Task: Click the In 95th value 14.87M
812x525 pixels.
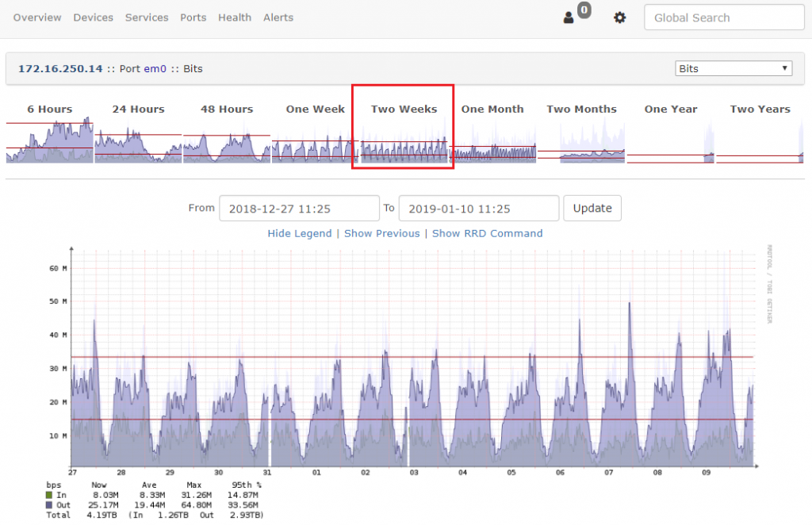Action: (x=243, y=495)
